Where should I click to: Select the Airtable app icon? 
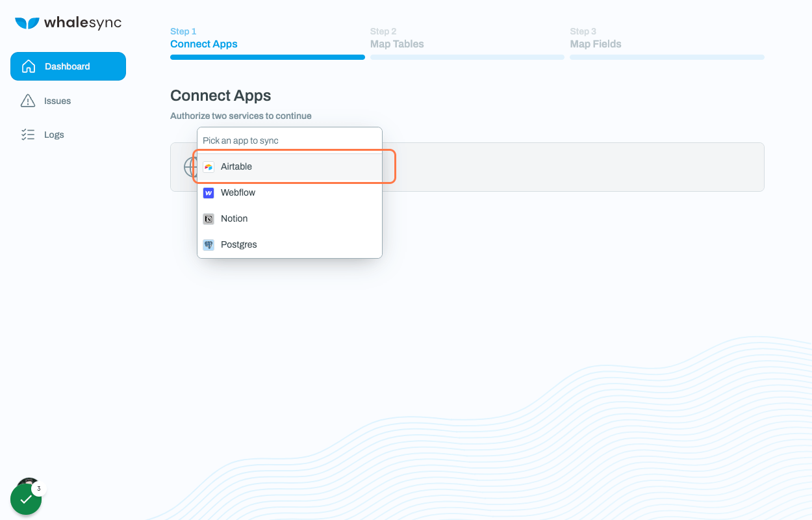(x=209, y=166)
